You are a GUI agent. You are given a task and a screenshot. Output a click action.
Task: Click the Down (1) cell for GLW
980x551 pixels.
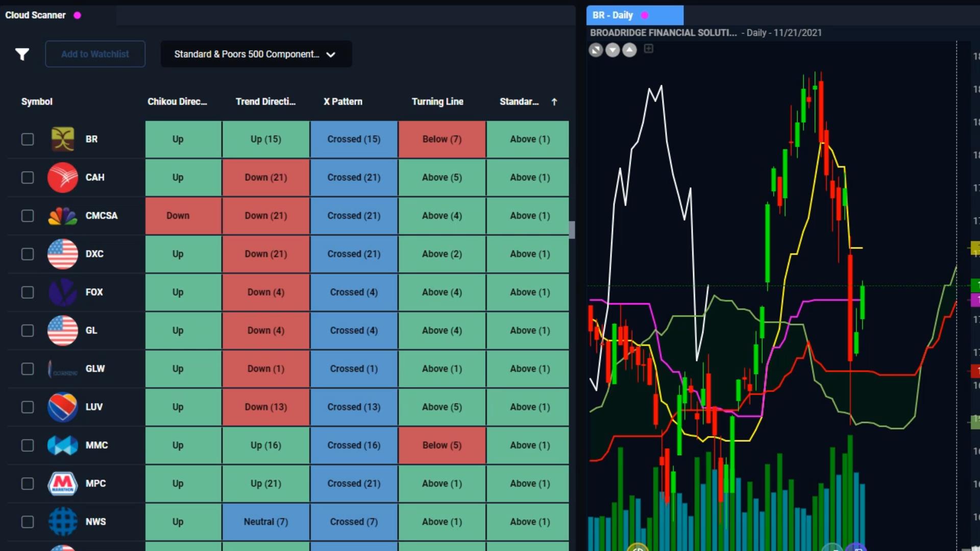pyautogui.click(x=266, y=369)
